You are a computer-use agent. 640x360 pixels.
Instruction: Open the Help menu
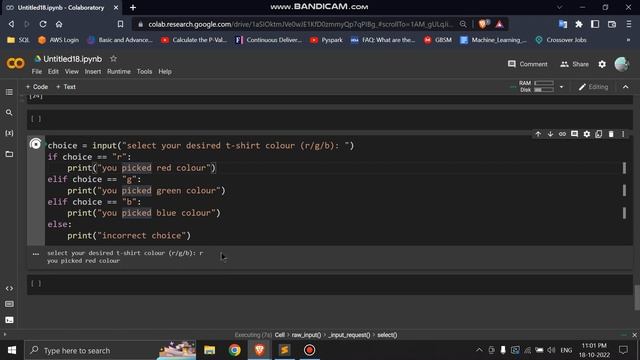(165, 71)
